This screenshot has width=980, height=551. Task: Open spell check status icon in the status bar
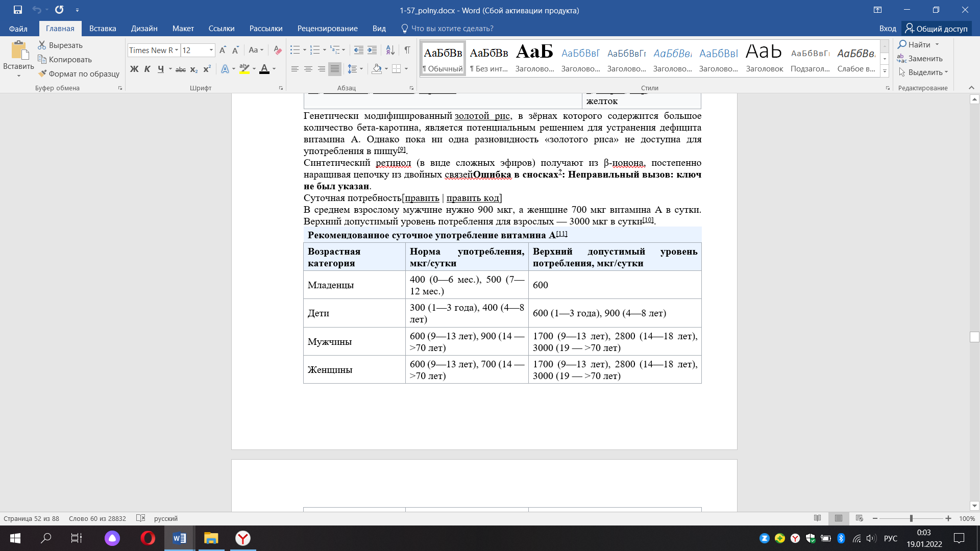(x=141, y=518)
